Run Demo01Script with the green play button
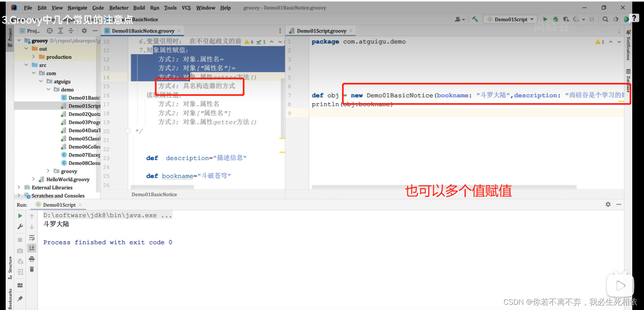Screen dimensions: 644x310 pyautogui.click(x=545, y=19)
